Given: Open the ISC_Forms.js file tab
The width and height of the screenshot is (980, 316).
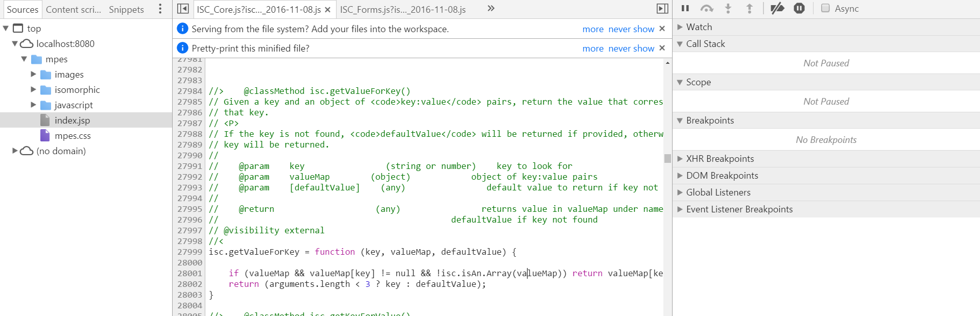Looking at the screenshot, I should 402,10.
